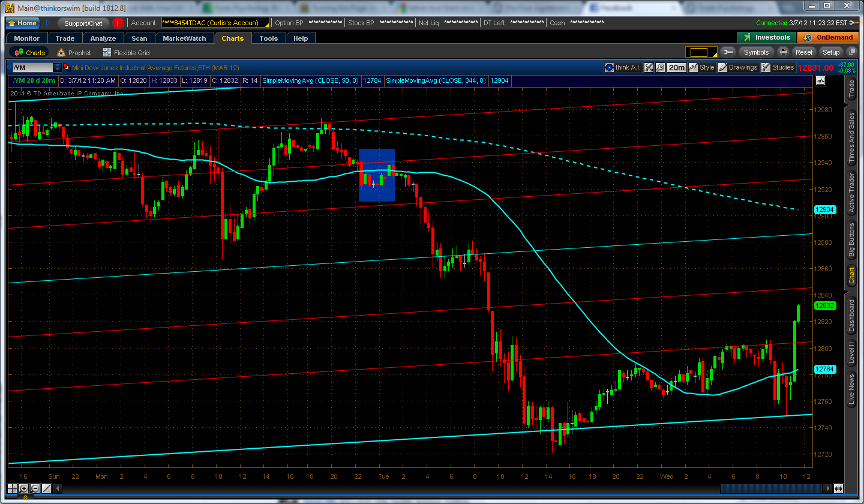Click the print icon in Charts toolbar

point(783,52)
